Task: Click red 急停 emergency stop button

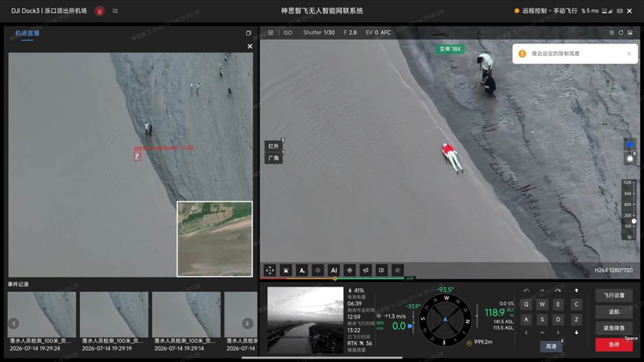Action: [x=614, y=345]
